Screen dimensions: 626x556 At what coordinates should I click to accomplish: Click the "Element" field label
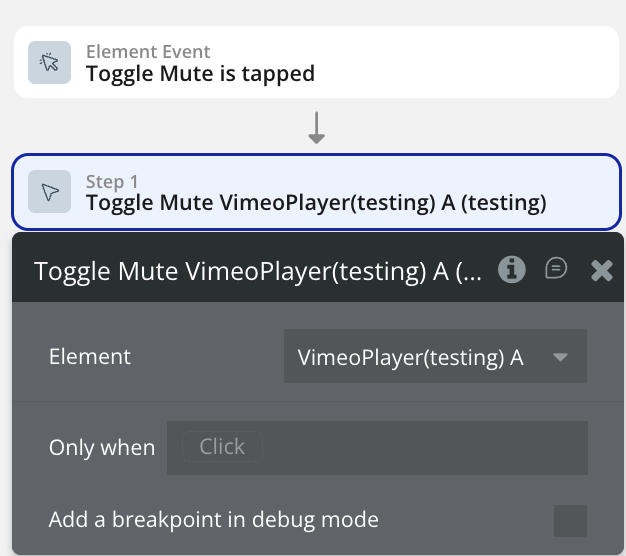point(90,356)
